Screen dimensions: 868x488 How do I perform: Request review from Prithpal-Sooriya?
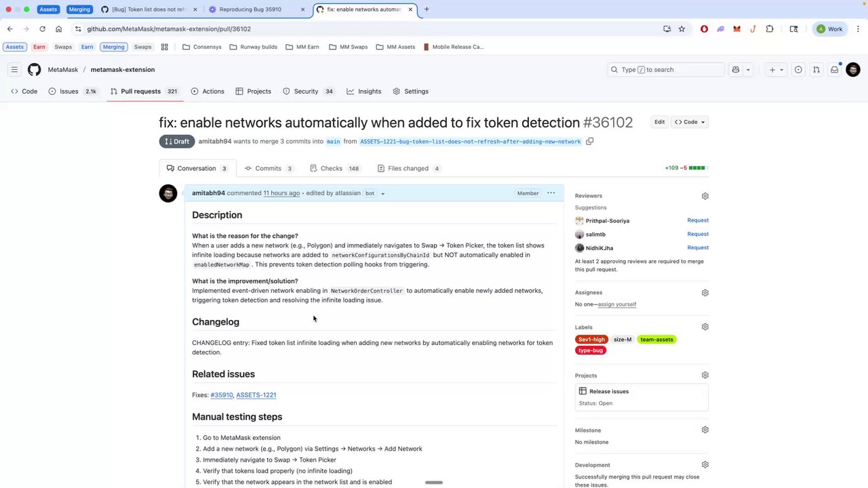(698, 220)
